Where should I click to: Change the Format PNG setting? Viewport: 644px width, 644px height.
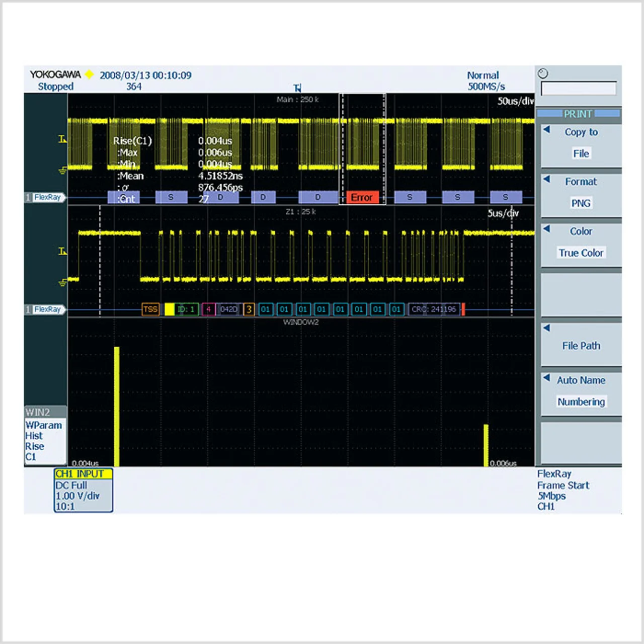click(581, 193)
